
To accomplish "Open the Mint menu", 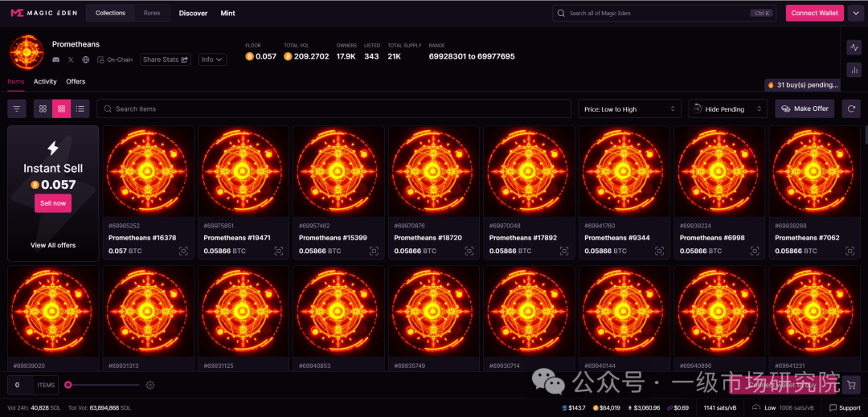I will [227, 14].
